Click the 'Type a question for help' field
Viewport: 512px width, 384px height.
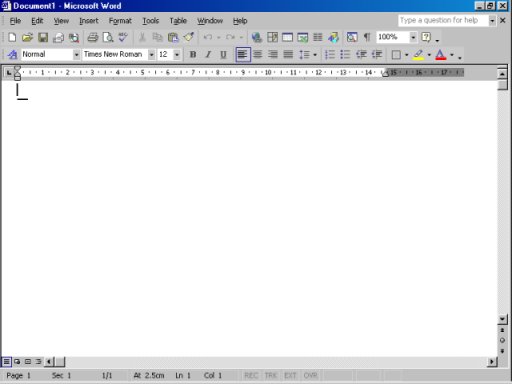point(443,20)
